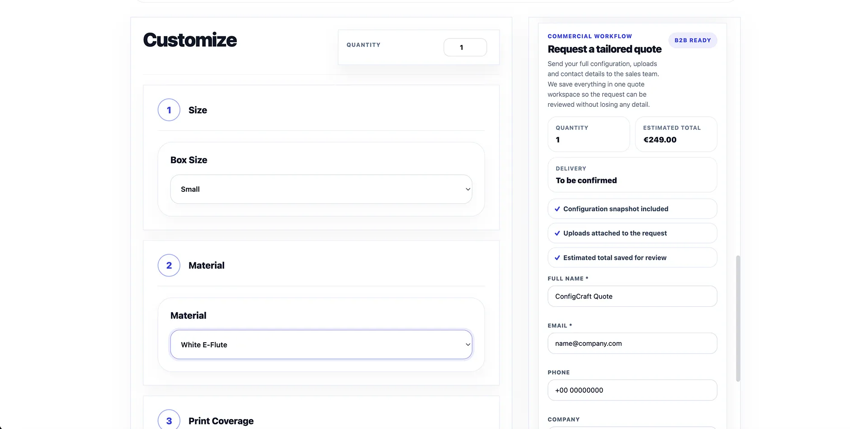Screen dimensions: 868x429
Task: Click the Full Name input field
Action: click(x=632, y=296)
